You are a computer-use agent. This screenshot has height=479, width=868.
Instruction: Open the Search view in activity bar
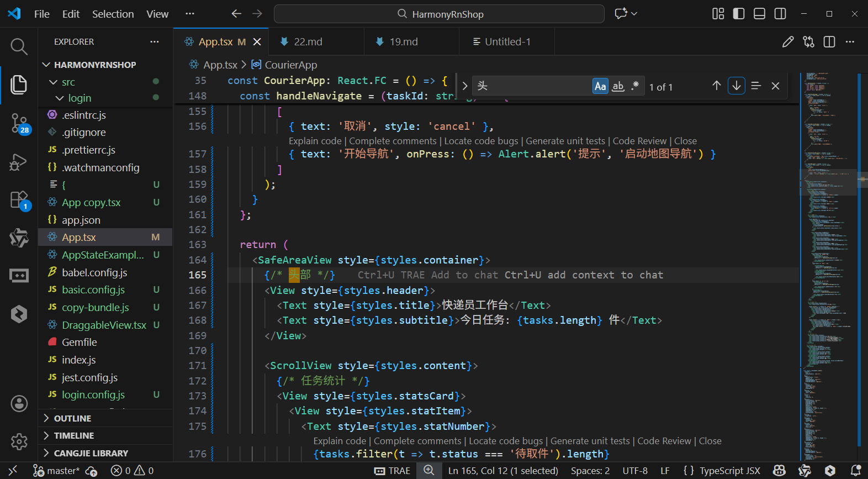pyautogui.click(x=19, y=47)
